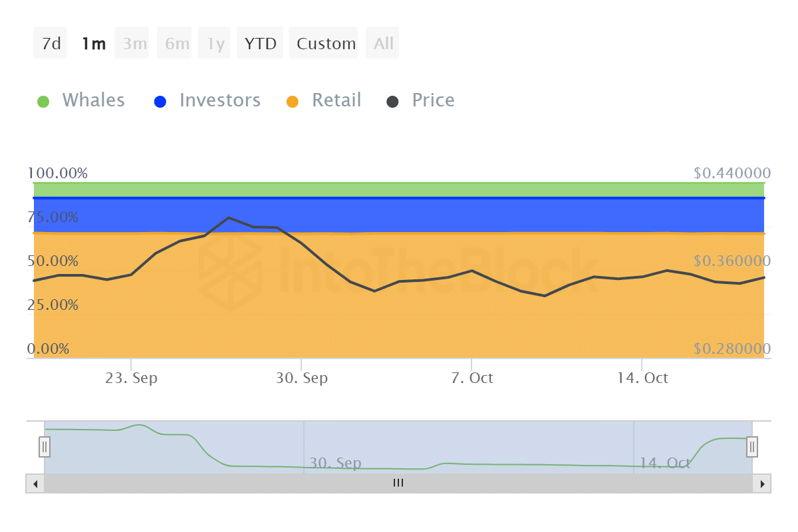This screenshot has height=532, width=798.
Task: Click the horizontal scrollbar thumb grip
Action: (x=398, y=483)
